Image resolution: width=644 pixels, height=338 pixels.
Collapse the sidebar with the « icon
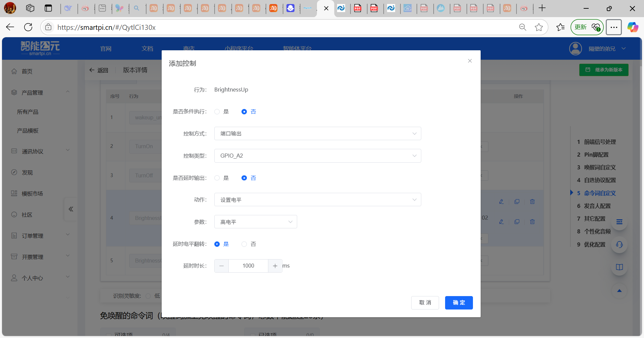click(70, 209)
